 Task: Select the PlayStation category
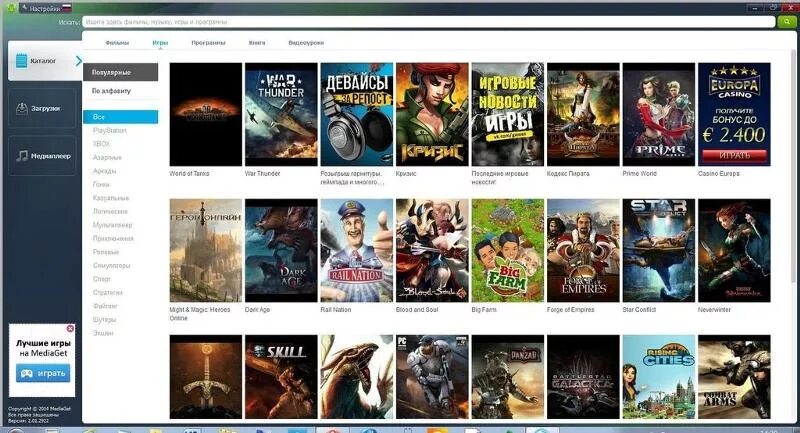[110, 131]
